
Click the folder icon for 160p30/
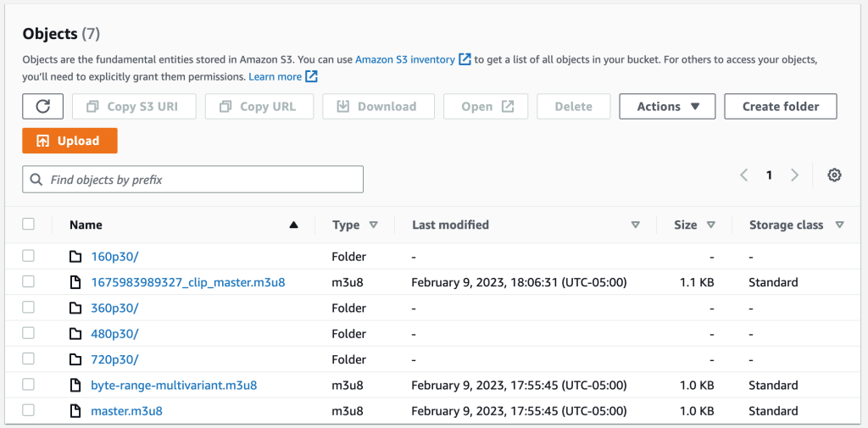pos(75,257)
